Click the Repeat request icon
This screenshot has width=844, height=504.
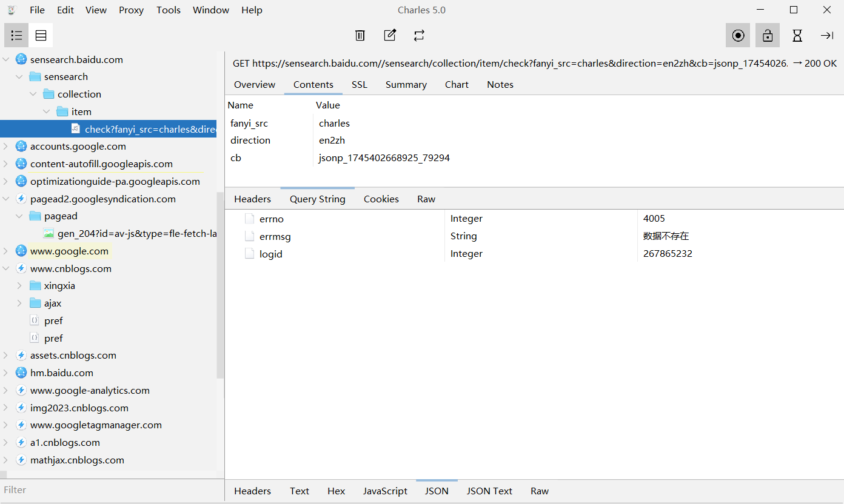coord(419,36)
